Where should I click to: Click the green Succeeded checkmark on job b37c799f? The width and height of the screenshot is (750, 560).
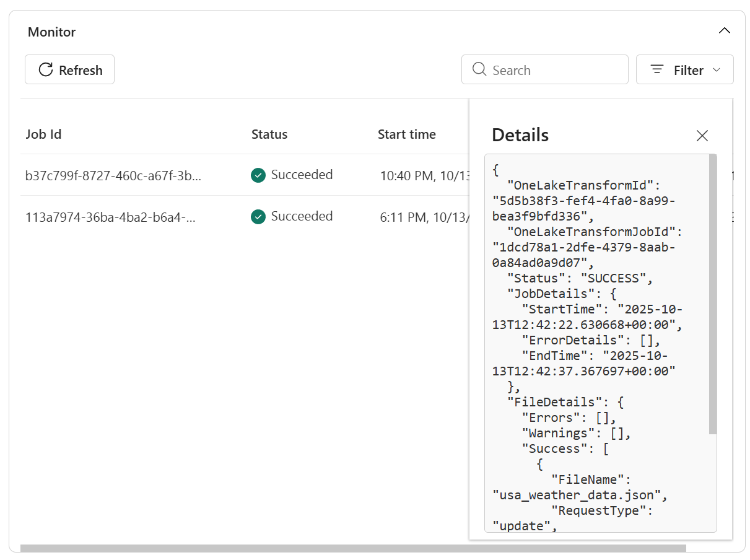click(x=258, y=175)
